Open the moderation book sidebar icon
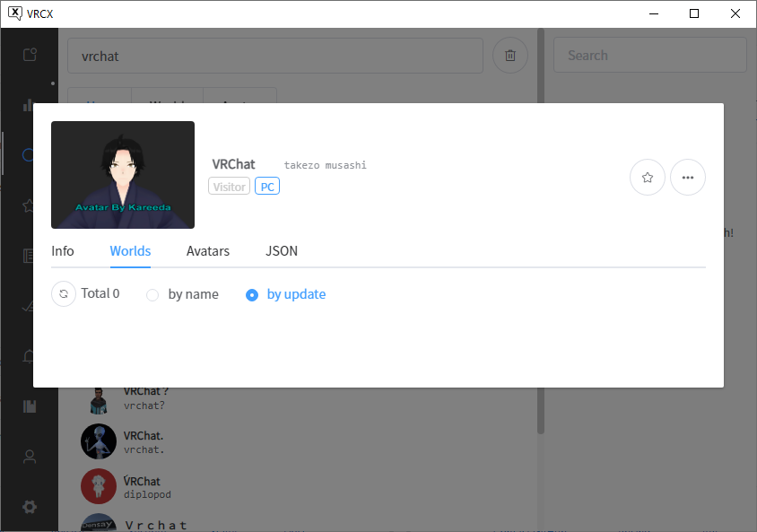 [x=30, y=406]
